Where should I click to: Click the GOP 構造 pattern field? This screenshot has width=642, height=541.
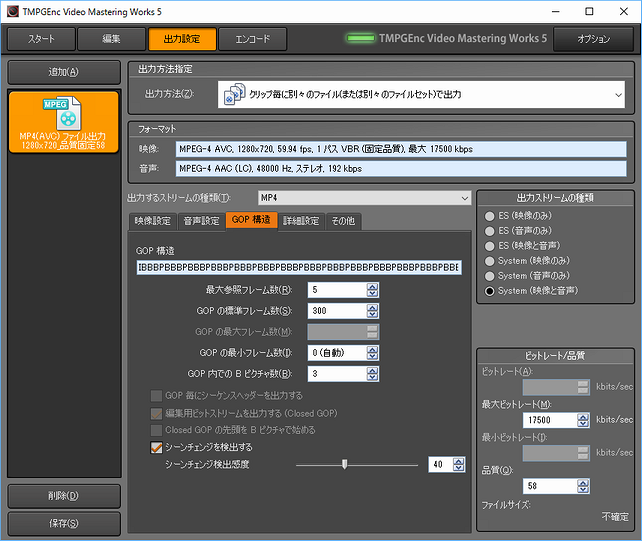click(299, 267)
